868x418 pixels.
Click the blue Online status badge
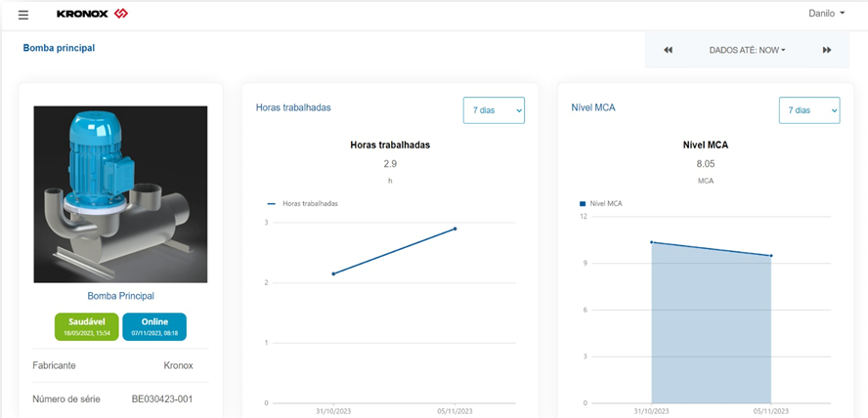154,326
